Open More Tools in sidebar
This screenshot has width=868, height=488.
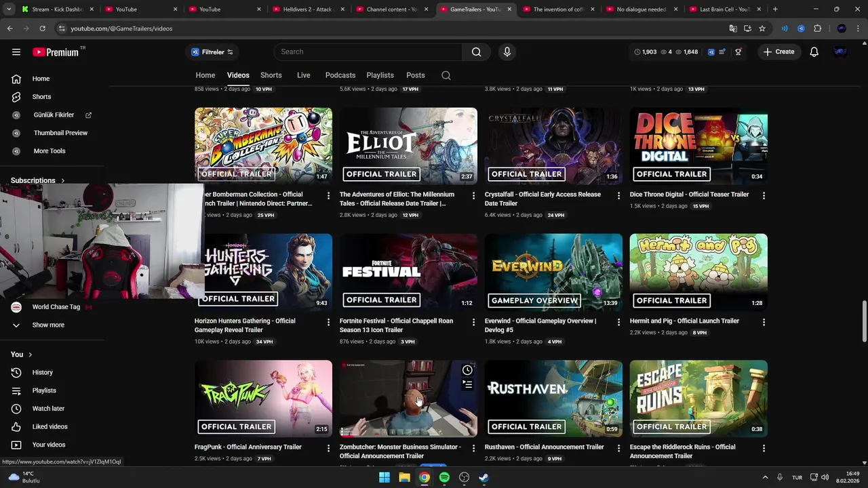pos(50,151)
